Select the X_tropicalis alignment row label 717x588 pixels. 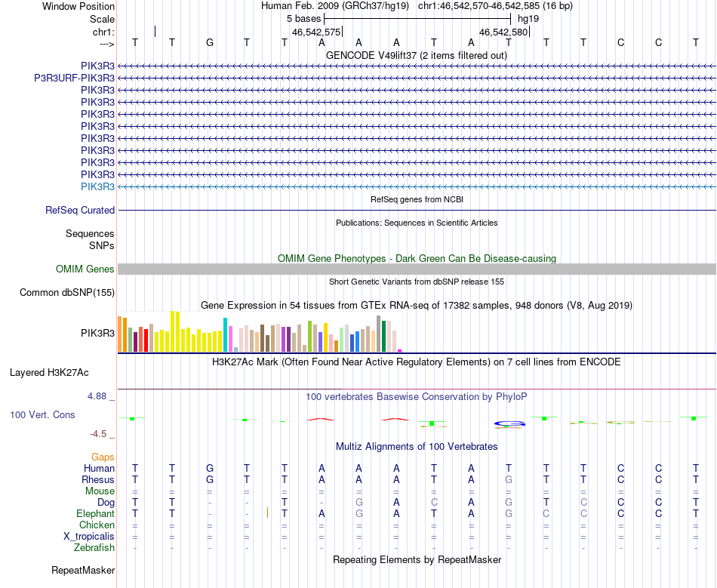coord(89,537)
